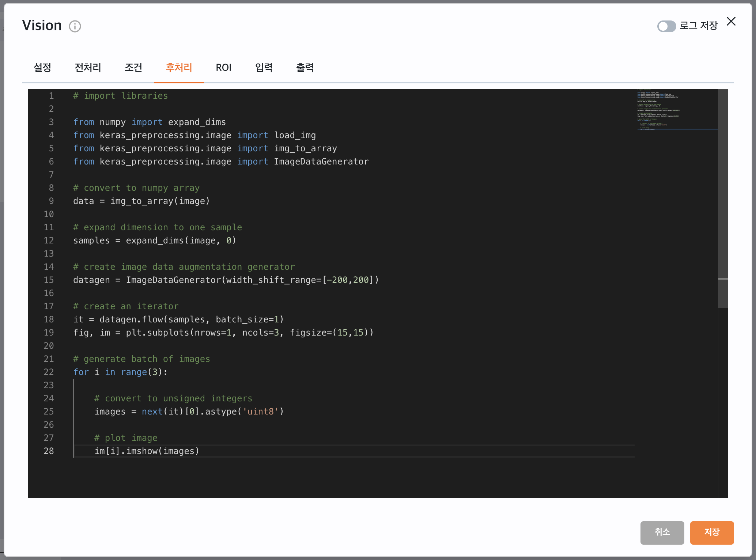Close the Vision dialog with X
Image resolution: width=756 pixels, height=560 pixels.
pos(731,21)
